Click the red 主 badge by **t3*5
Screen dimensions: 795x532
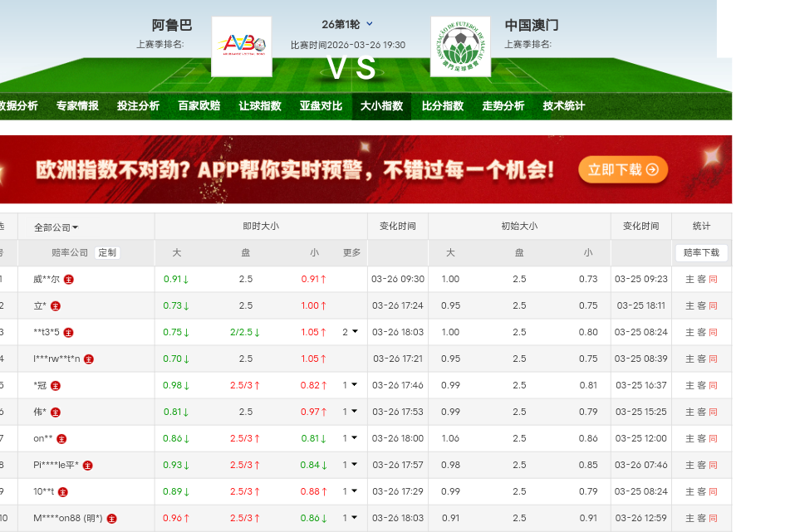[x=68, y=333]
